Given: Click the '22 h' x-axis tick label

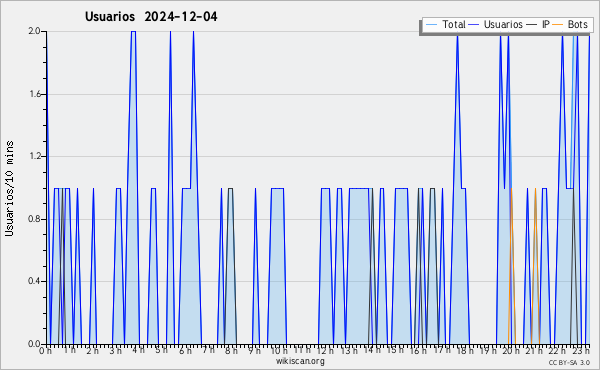Looking at the screenshot, I should pos(557,350).
